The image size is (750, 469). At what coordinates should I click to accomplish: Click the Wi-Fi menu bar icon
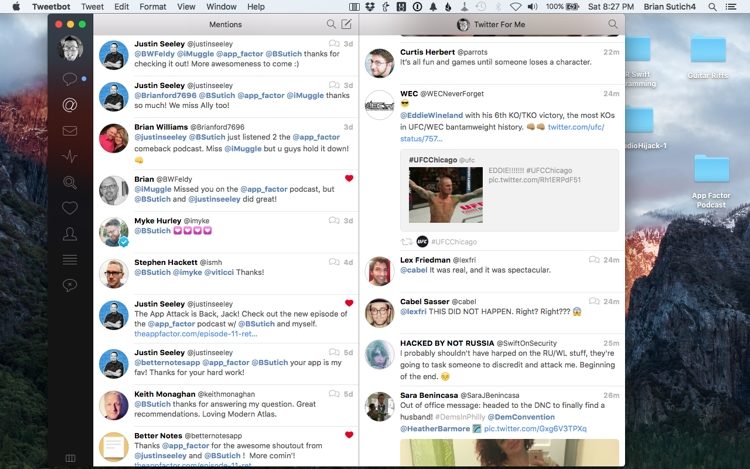[x=515, y=7]
